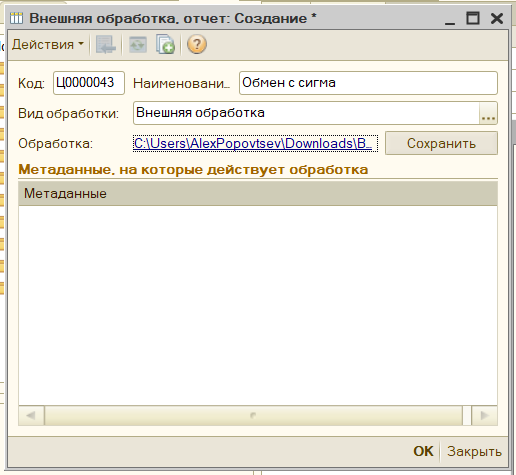Open the Действия dropdown menu
This screenshot has height=475, width=516.
click(48, 44)
